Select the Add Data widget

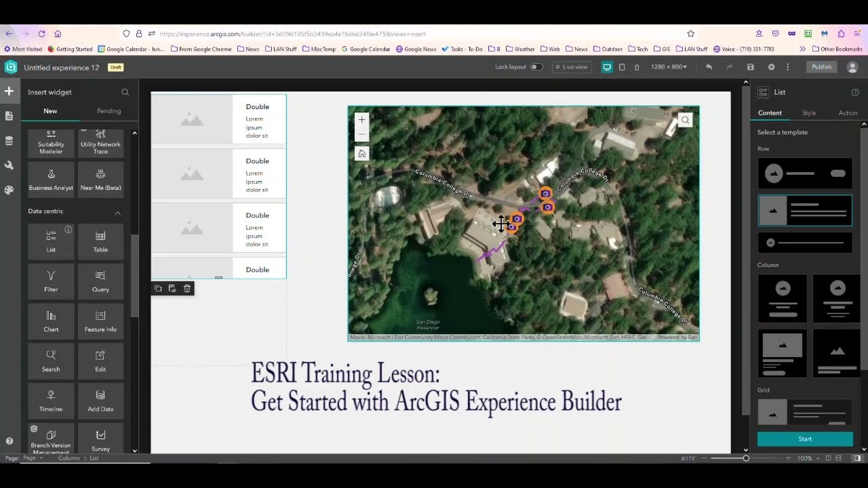100,401
